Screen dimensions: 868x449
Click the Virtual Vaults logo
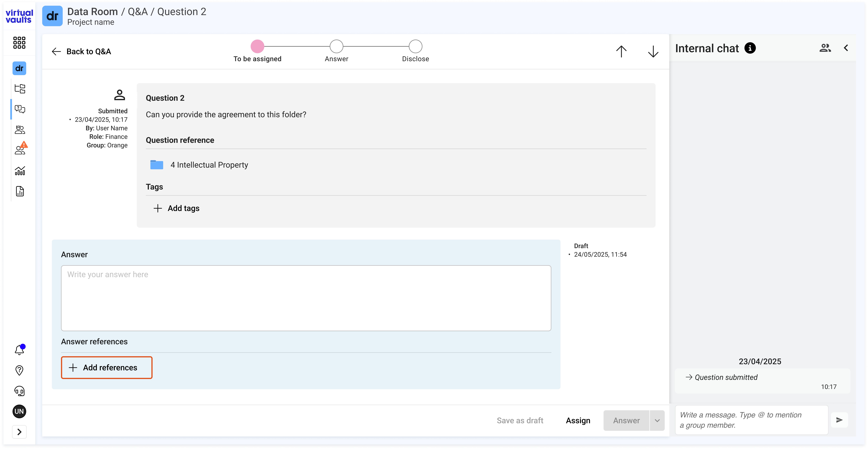(19, 16)
